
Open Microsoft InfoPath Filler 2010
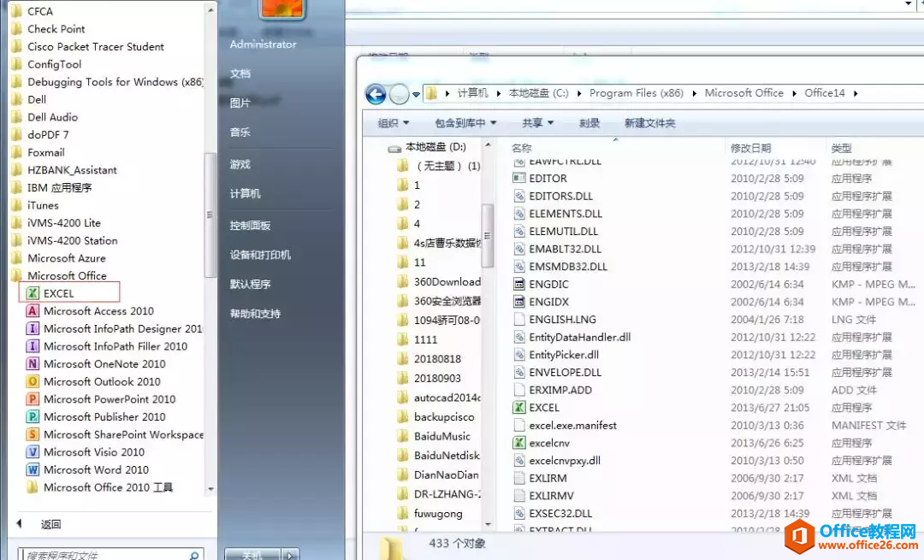(x=107, y=345)
